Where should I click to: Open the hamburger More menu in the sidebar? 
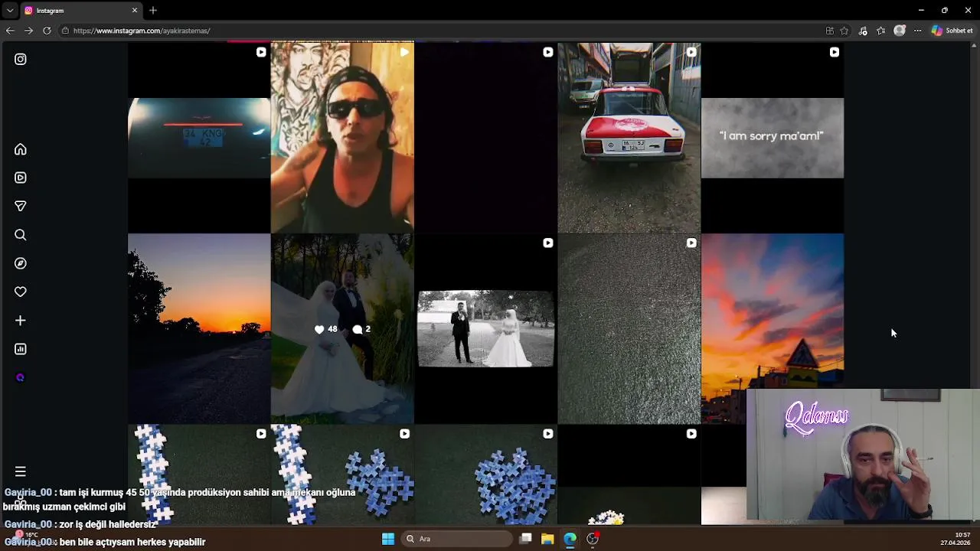pyautogui.click(x=21, y=471)
